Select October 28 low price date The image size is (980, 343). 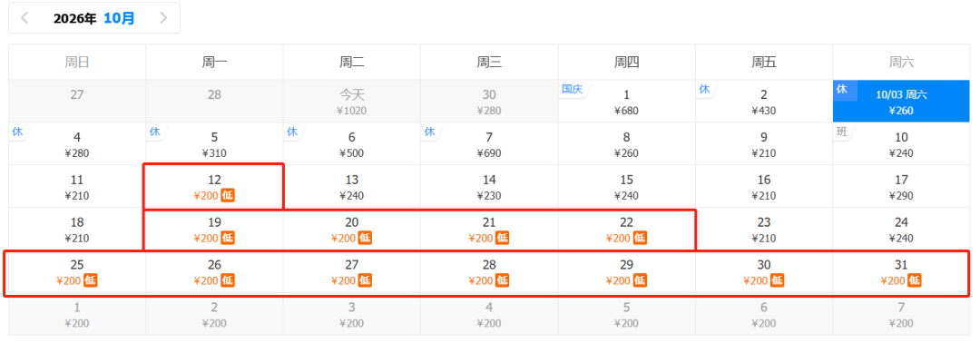[489, 271]
